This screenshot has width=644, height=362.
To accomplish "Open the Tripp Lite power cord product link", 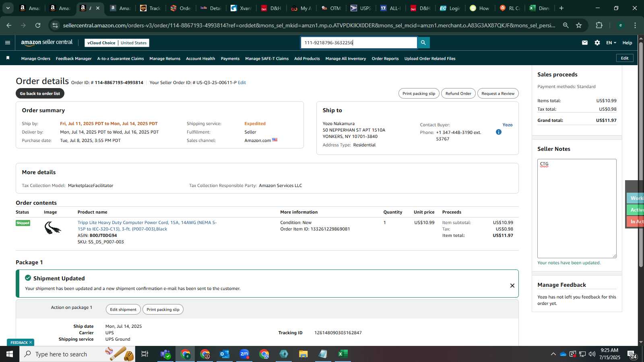I will click(147, 226).
